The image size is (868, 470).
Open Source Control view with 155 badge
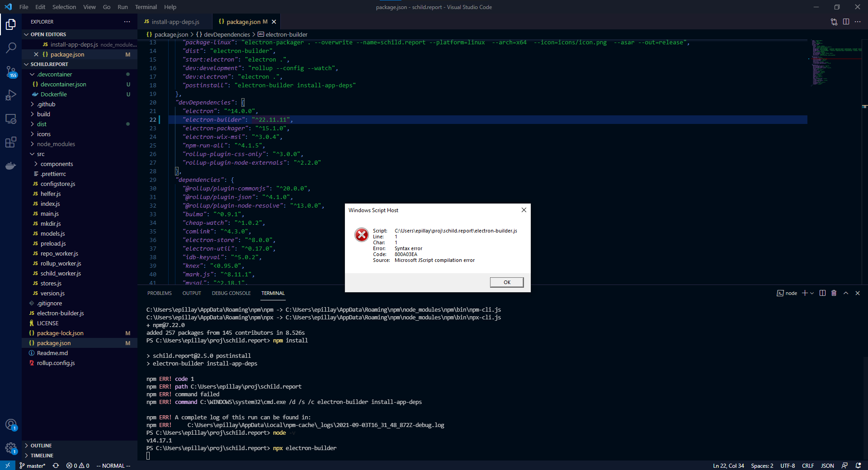[x=11, y=71]
